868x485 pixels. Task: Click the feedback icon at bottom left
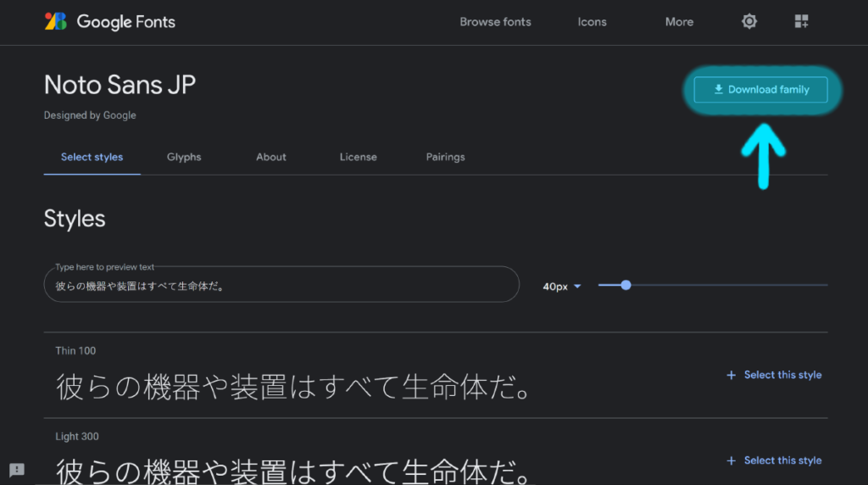pos(17,470)
